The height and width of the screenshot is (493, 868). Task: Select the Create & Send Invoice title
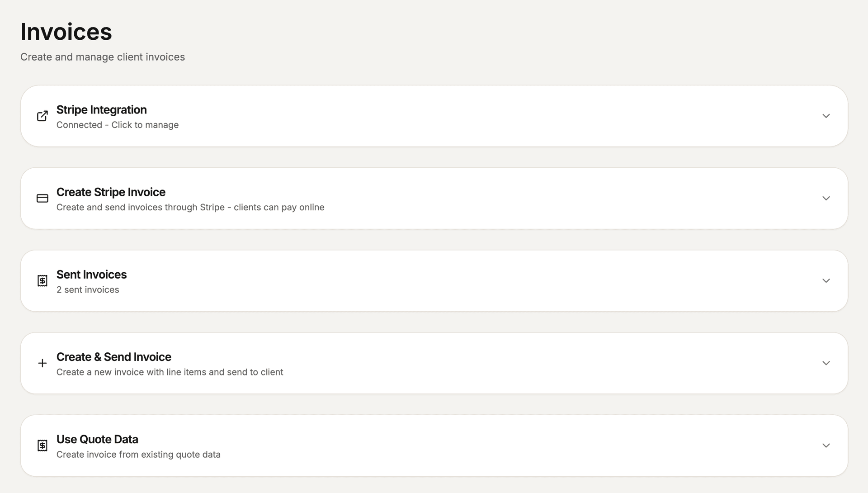[x=113, y=357]
